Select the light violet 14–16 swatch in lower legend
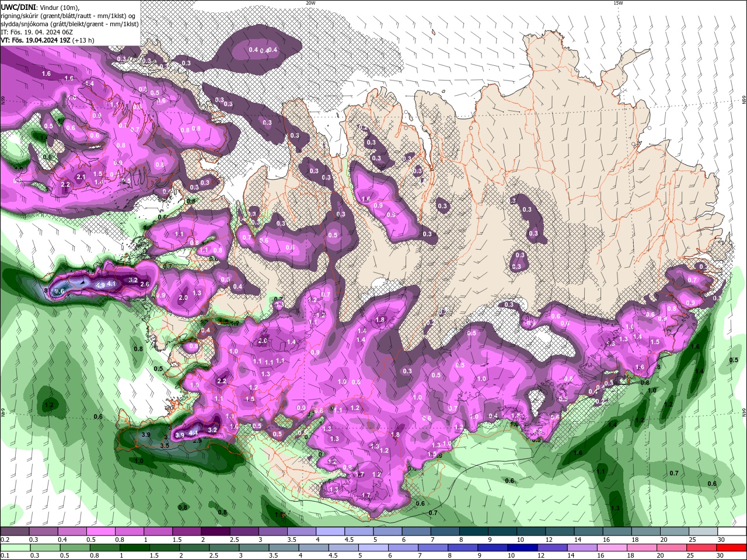747x560 pixels. 582,547
